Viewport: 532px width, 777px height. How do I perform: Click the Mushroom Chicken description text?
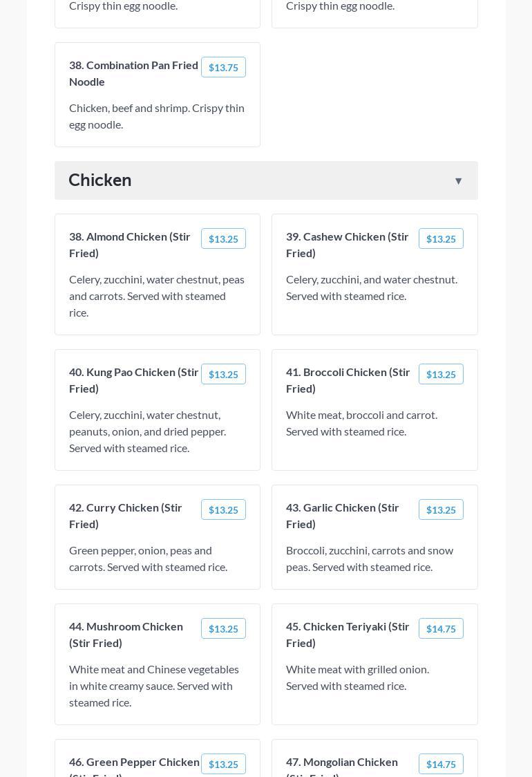(x=154, y=686)
